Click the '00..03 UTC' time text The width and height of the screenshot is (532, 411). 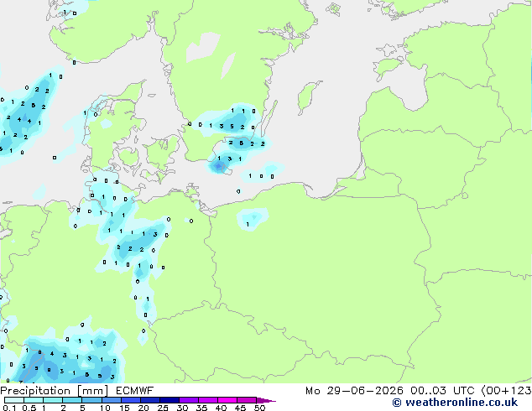pos(442,391)
